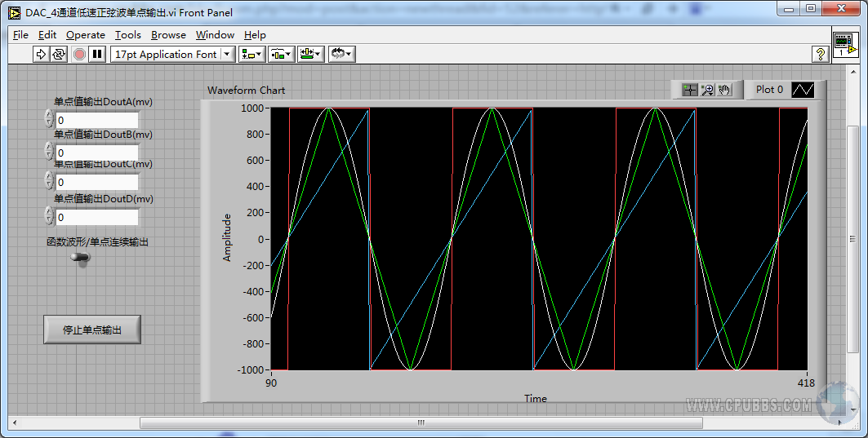Viewport: 868px width, 438px height.
Task: Click the Abort Execution stop button
Action: click(80, 54)
